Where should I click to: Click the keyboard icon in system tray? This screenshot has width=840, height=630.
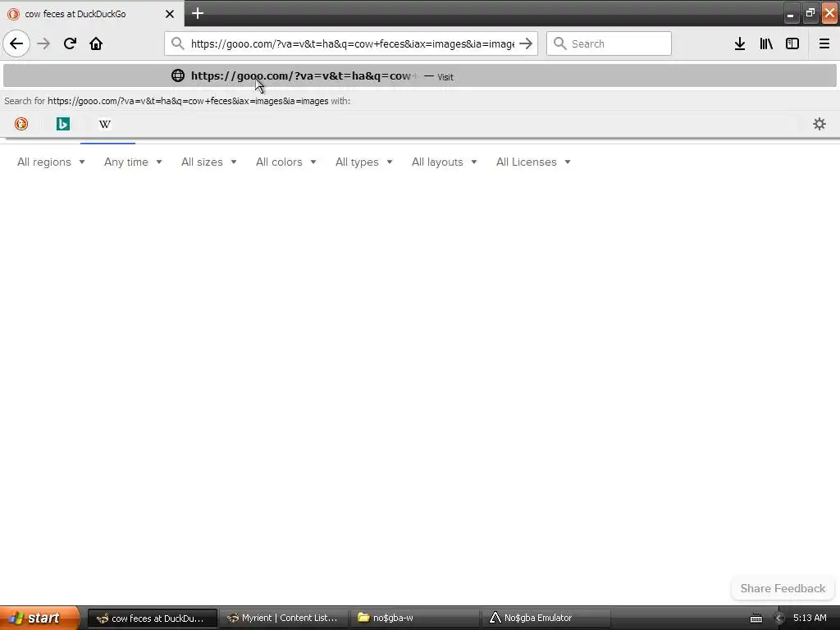(756, 619)
